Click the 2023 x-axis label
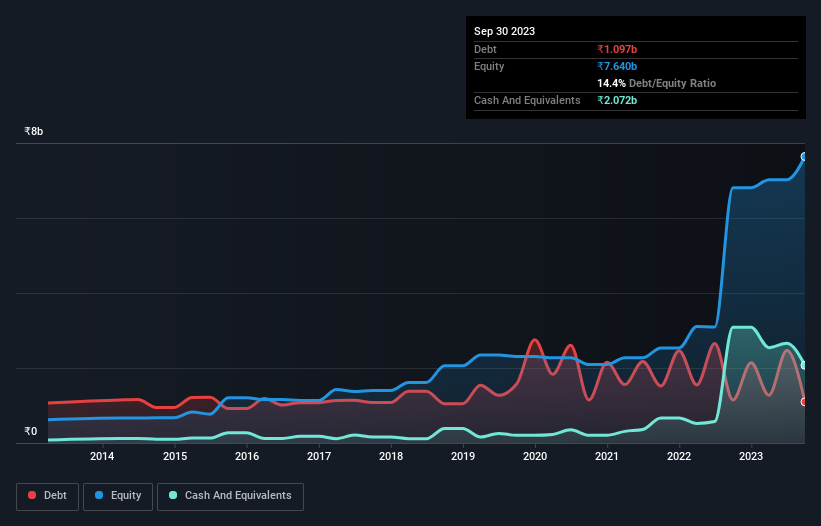Screen dimensions: 821x526 coord(751,456)
